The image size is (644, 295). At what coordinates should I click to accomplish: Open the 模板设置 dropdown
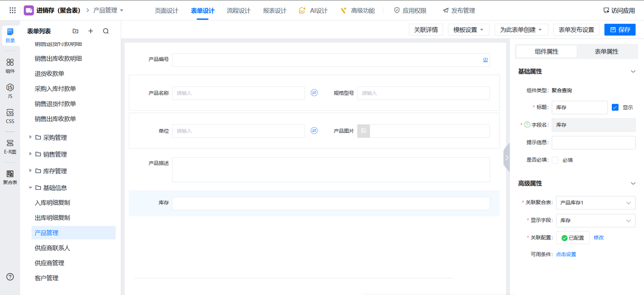tap(468, 30)
